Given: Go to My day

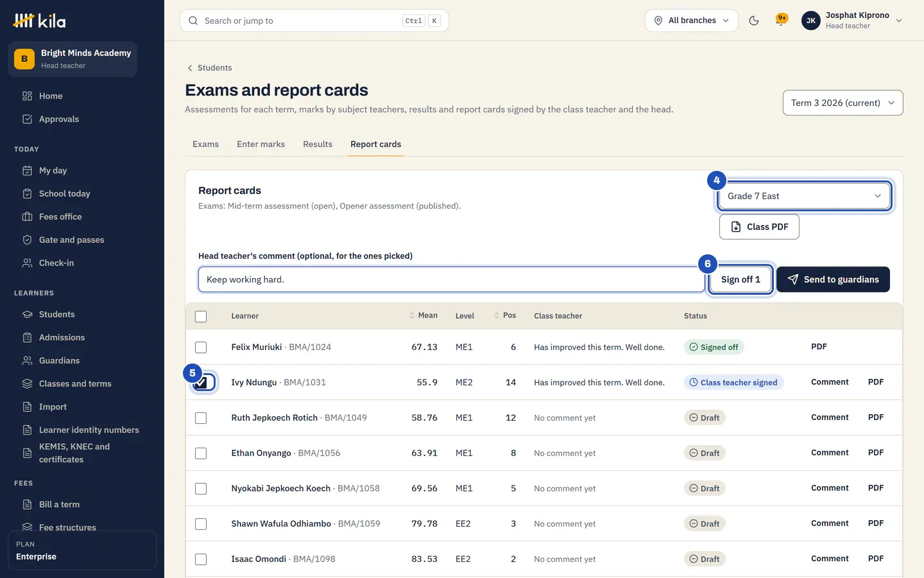Looking at the screenshot, I should [53, 171].
